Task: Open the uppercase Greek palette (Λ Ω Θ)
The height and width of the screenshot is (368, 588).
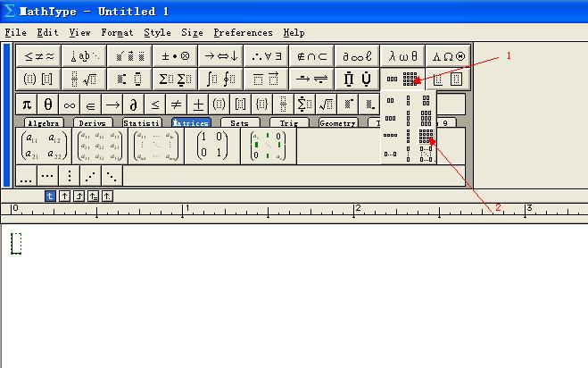Action: 448,56
